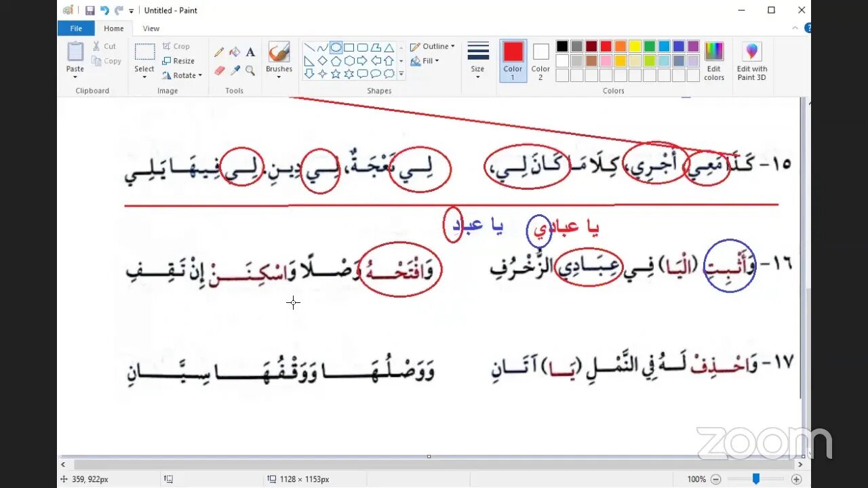
Task: Choose the Rounded rectangle shape
Action: [x=363, y=48]
